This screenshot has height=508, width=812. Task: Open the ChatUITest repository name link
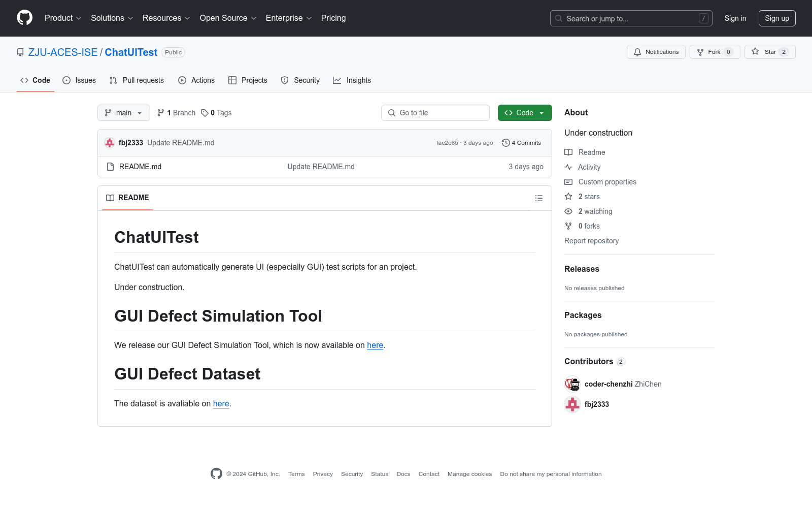pos(131,52)
